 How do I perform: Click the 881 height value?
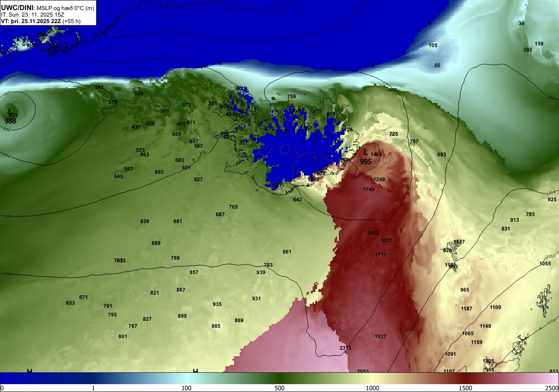coord(123,337)
